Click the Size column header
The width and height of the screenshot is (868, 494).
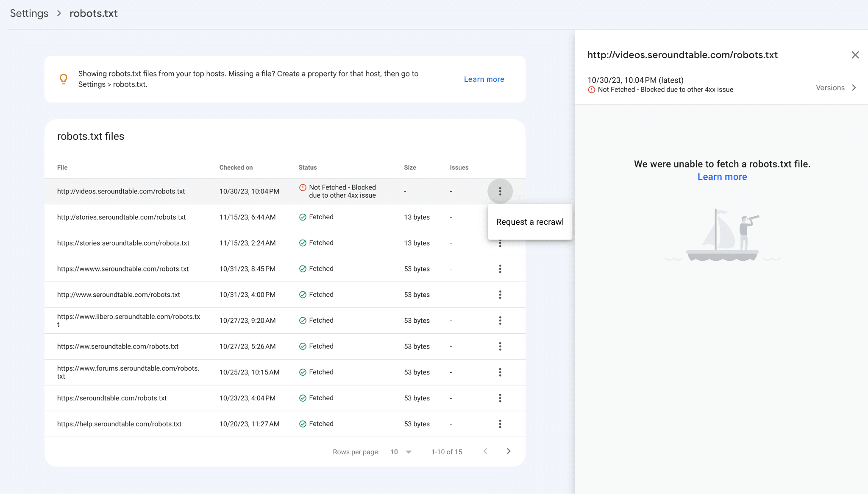[410, 167]
